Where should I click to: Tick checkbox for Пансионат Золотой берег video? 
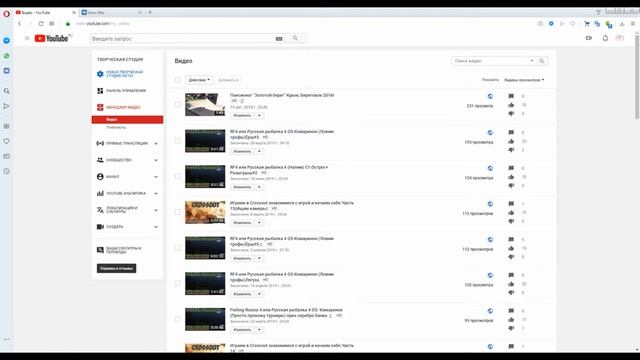click(x=178, y=104)
